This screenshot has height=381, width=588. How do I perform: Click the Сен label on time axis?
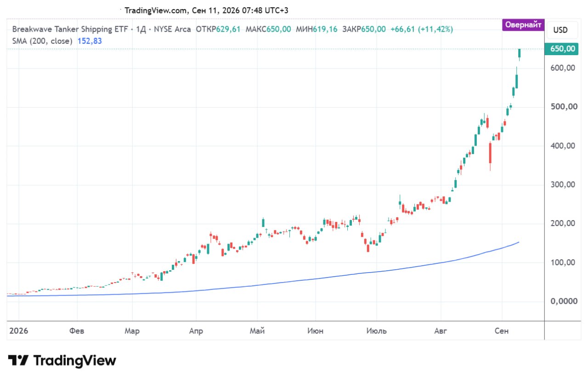502,331
